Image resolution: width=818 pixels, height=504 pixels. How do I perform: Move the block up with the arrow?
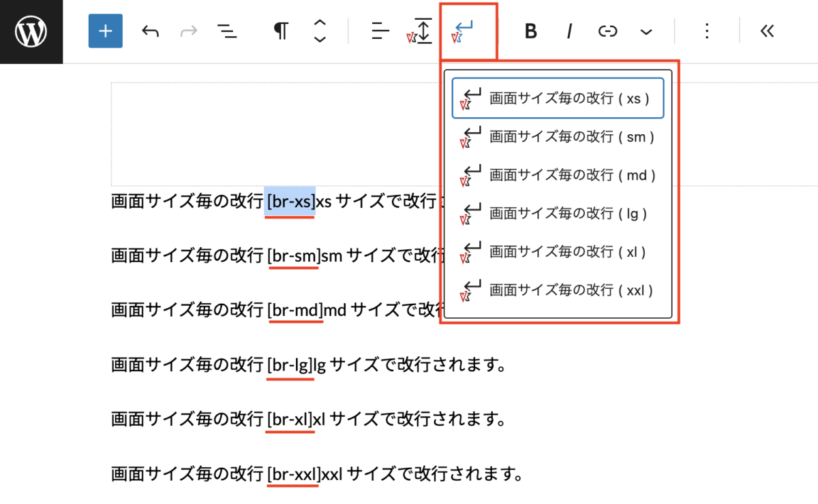(x=319, y=23)
